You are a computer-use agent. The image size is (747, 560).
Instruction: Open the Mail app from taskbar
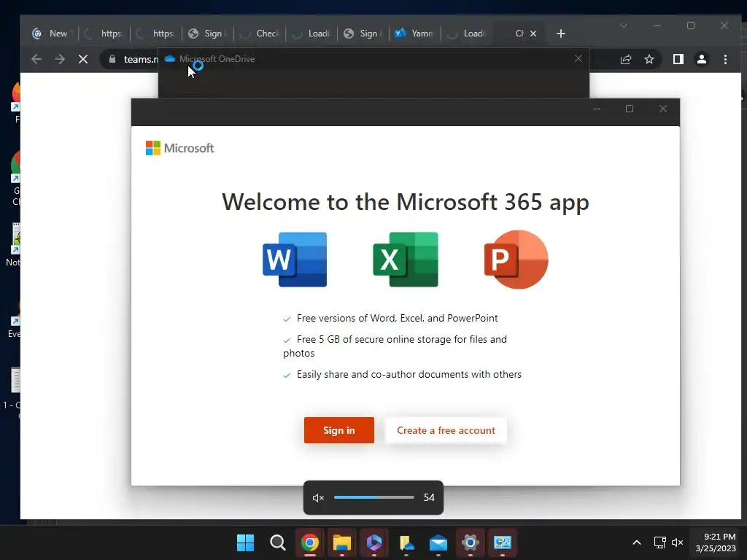tap(438, 542)
